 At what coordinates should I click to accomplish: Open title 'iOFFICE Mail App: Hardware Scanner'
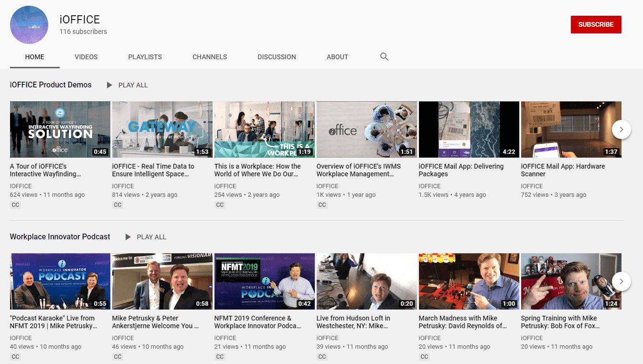[563, 170]
